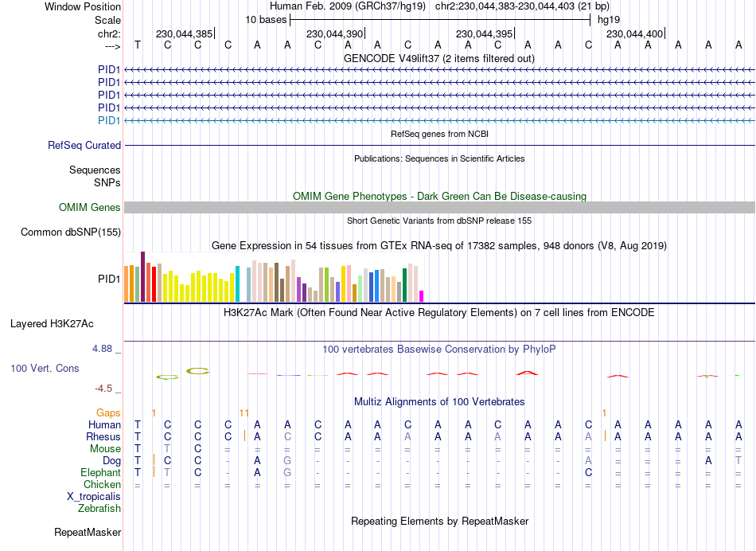The height and width of the screenshot is (551, 756).
Task: Click the SNPs subtrack label
Action: [x=107, y=182]
